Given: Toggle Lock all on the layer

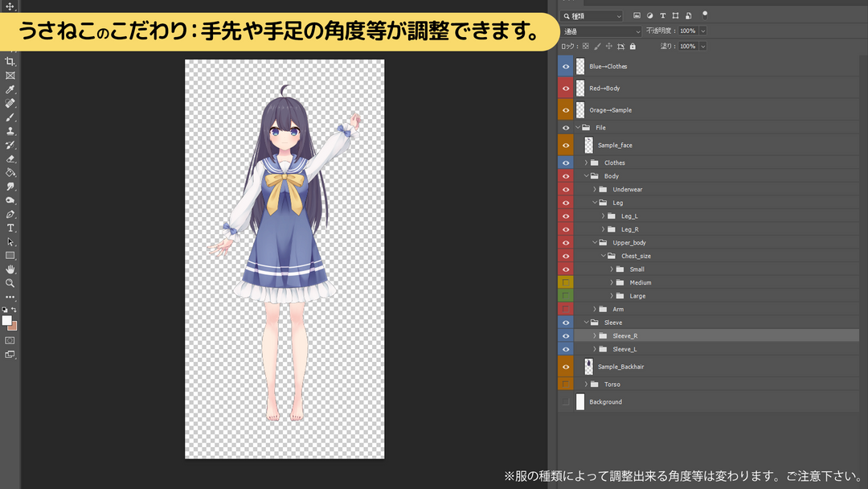Looking at the screenshot, I should pos(633,46).
